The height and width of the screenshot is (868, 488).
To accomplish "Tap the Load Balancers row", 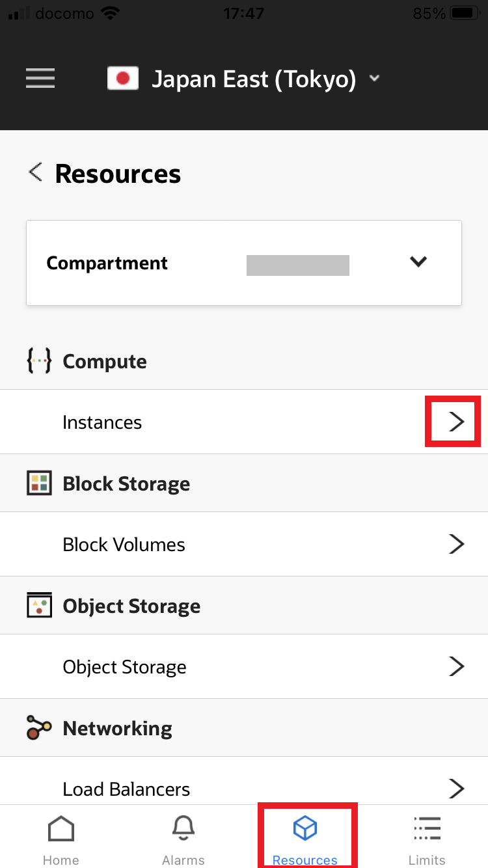I will (x=126, y=789).
